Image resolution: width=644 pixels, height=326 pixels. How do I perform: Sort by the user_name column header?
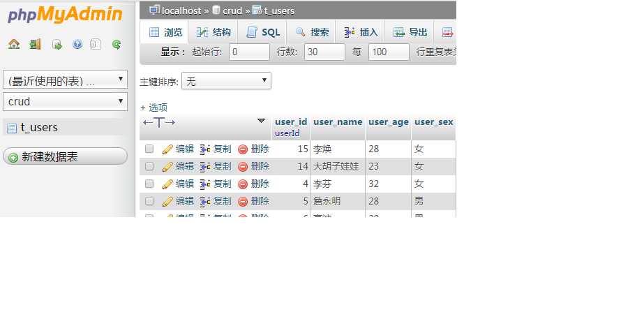pyautogui.click(x=338, y=121)
